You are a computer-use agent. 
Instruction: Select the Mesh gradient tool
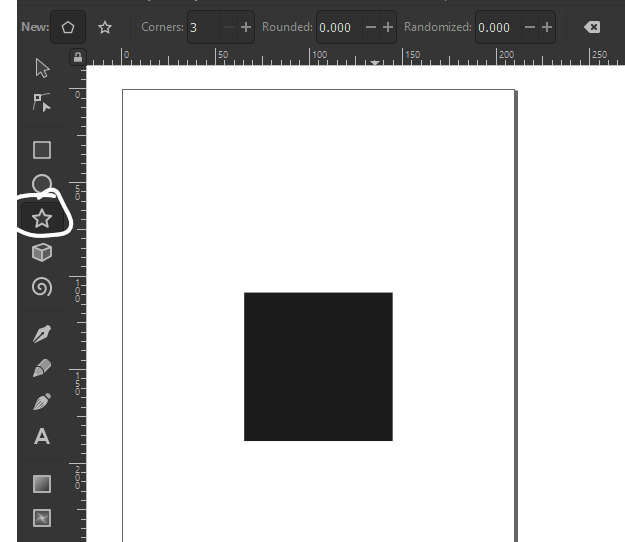(x=42, y=518)
